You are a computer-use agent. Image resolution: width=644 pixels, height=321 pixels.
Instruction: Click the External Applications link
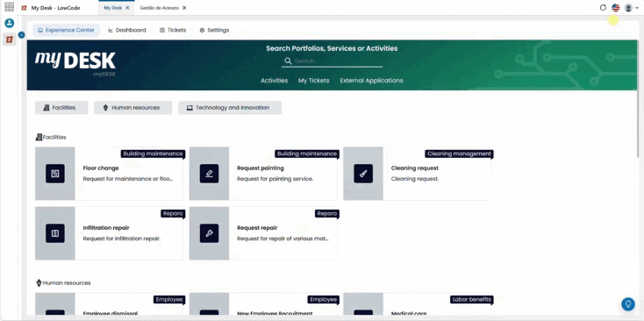372,80
